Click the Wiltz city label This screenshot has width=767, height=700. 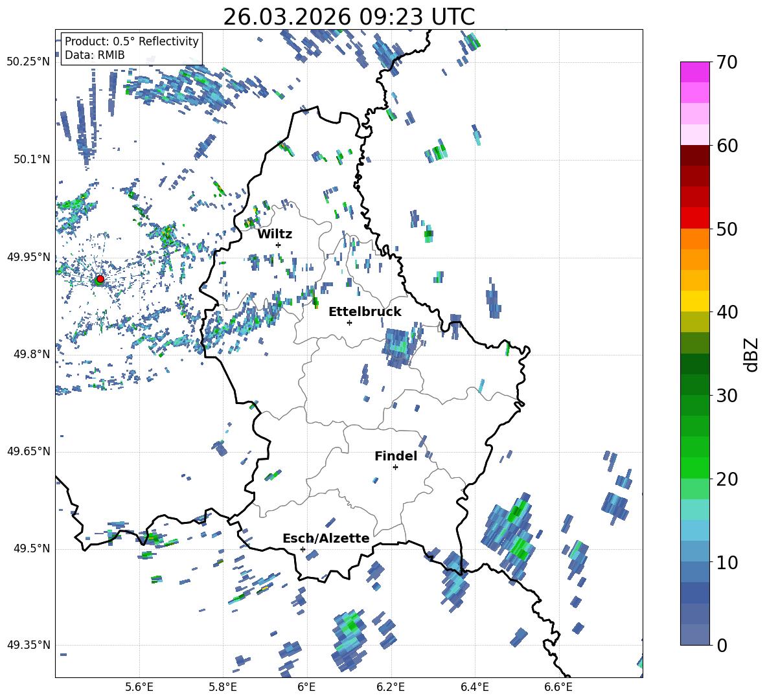click(275, 234)
